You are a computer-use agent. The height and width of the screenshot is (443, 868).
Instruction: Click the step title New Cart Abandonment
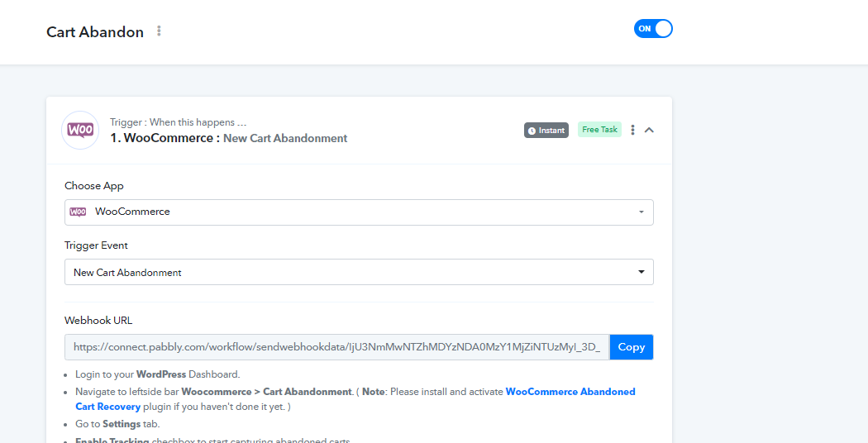tap(285, 139)
